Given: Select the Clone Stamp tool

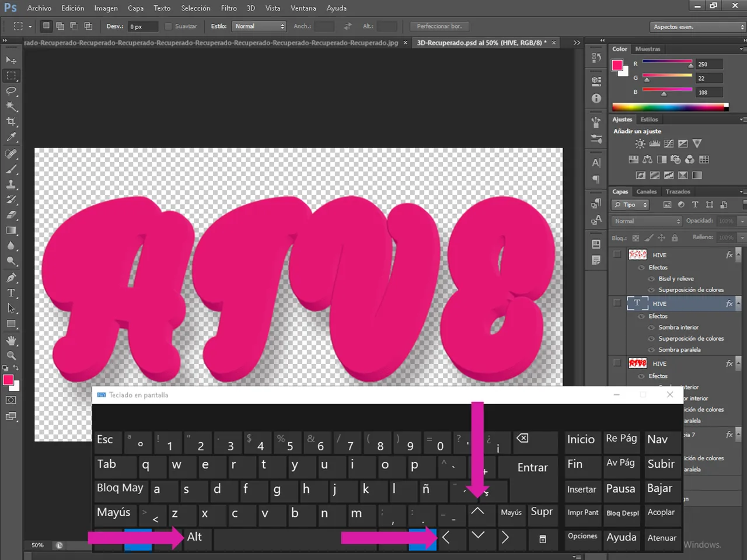Looking at the screenshot, I should tap(11, 184).
